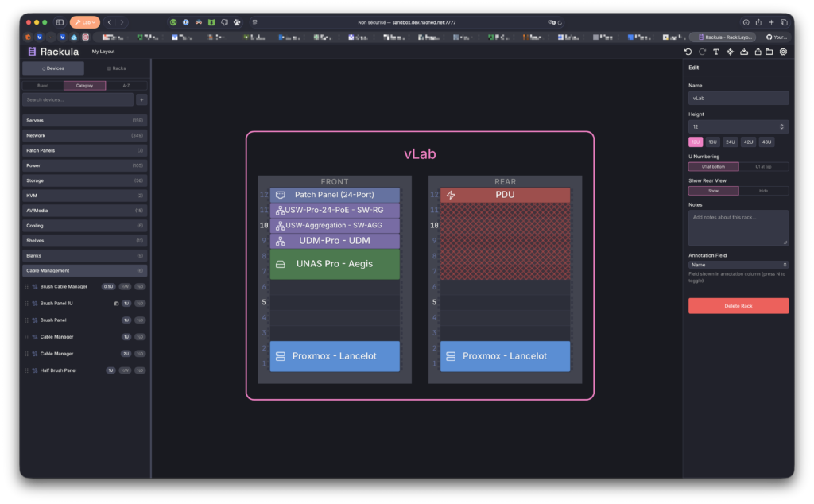The image size is (814, 504).
Task: Hide the rear view of rack
Action: (x=763, y=191)
